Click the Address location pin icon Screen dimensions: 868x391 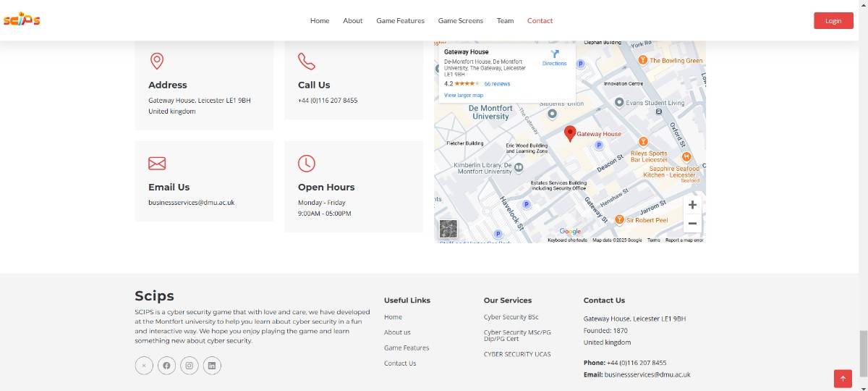[x=156, y=61]
